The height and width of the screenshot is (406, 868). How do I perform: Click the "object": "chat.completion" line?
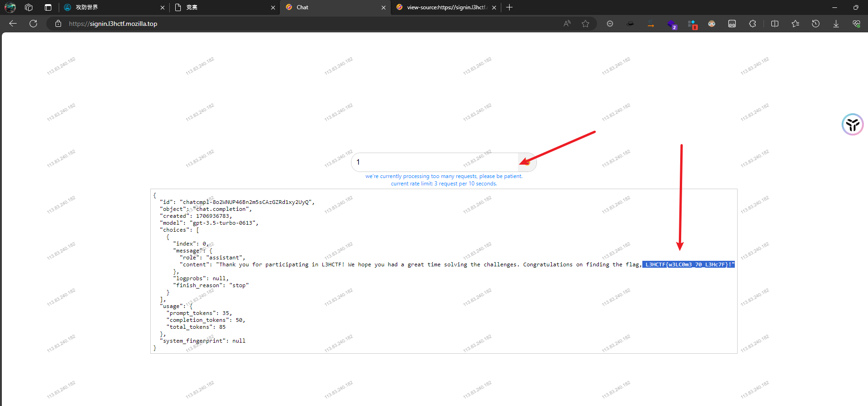[x=206, y=209]
